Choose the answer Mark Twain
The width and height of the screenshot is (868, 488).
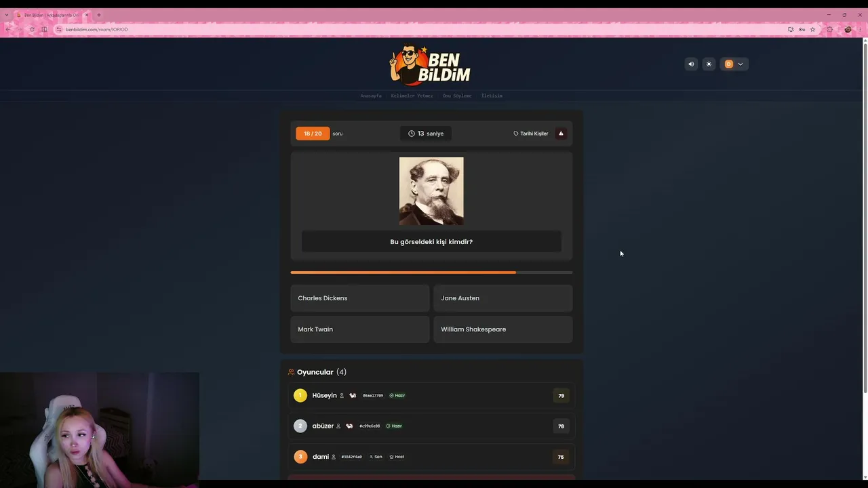click(360, 329)
